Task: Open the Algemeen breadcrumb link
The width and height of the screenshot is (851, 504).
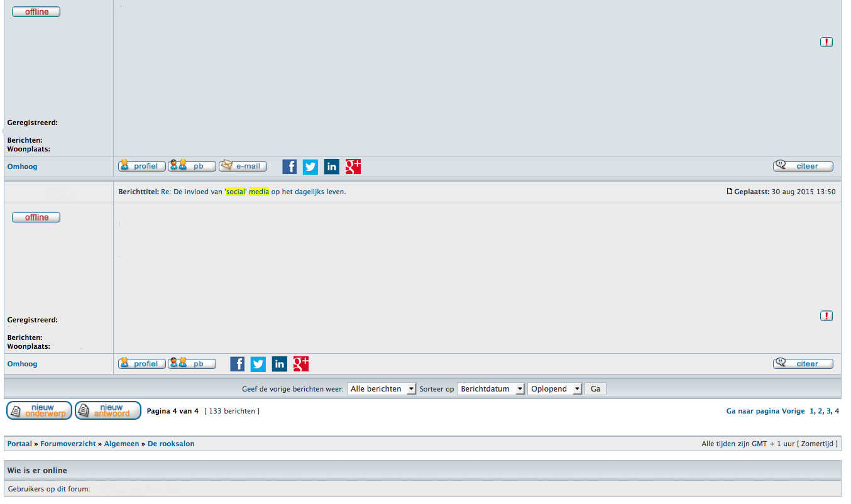Action: (x=122, y=444)
